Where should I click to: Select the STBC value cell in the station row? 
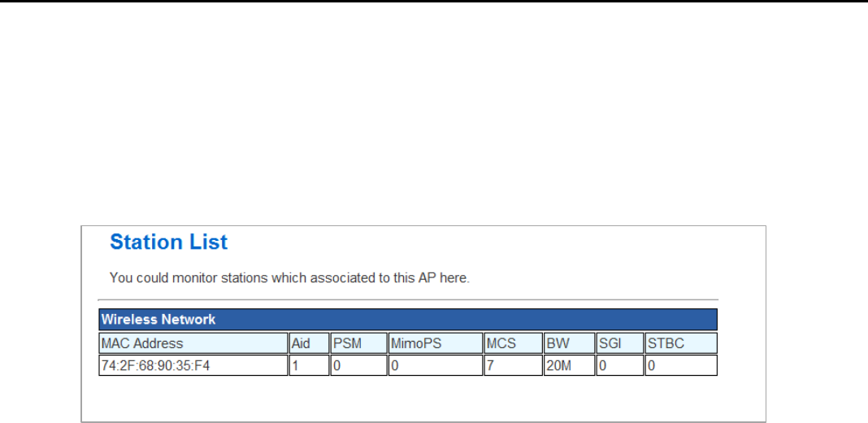(x=680, y=366)
